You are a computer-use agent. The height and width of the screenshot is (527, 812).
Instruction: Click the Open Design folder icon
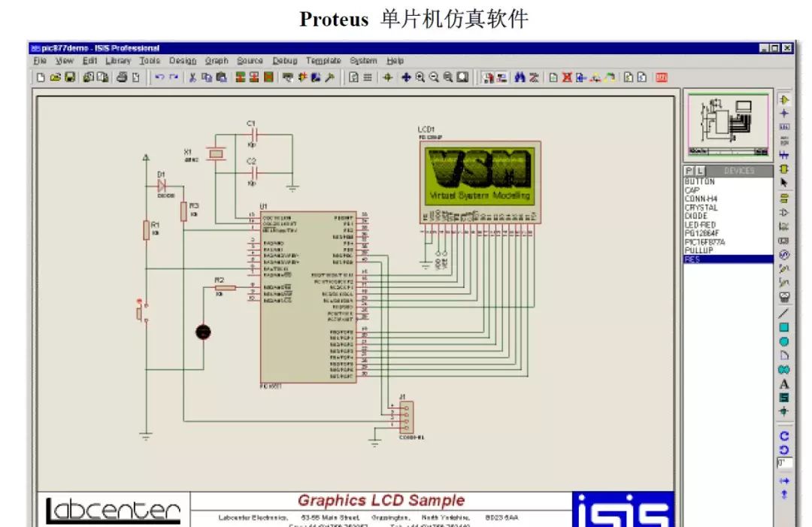pos(55,77)
